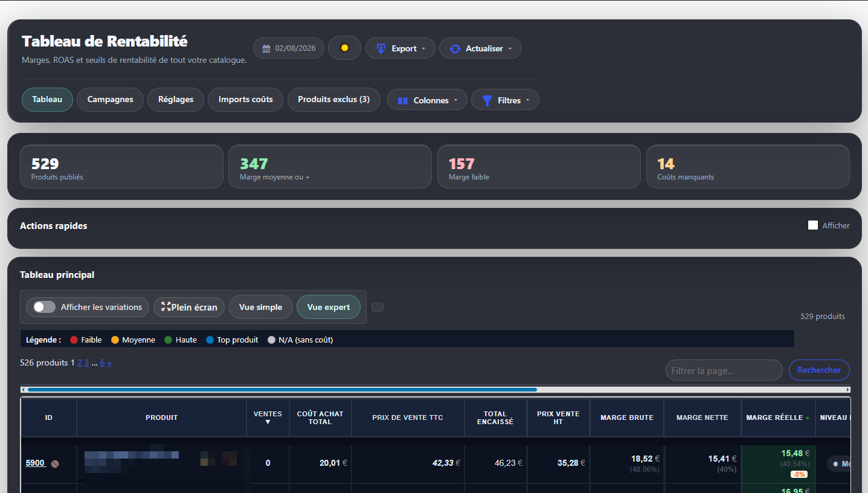Viewport: 868px width, 493px height.
Task: Click green dot beside Marge réelle header
Action: point(807,418)
